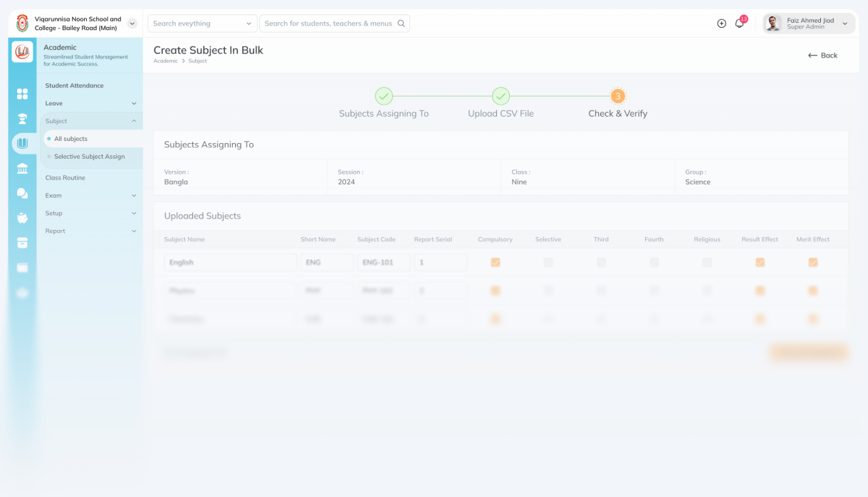Select the academic book icon in sidebar
868x497 pixels.
click(23, 143)
